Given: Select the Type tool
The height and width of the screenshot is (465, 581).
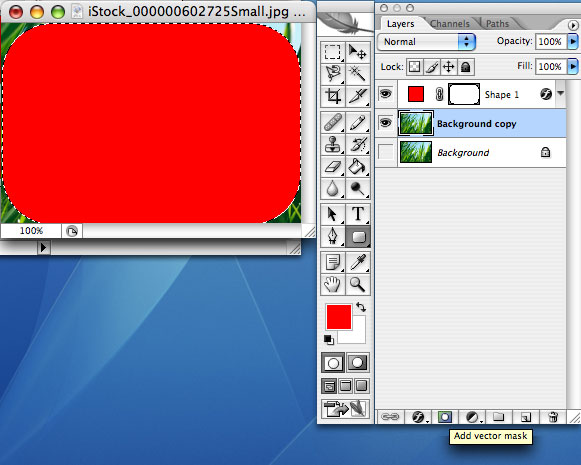Looking at the screenshot, I should pos(358,214).
